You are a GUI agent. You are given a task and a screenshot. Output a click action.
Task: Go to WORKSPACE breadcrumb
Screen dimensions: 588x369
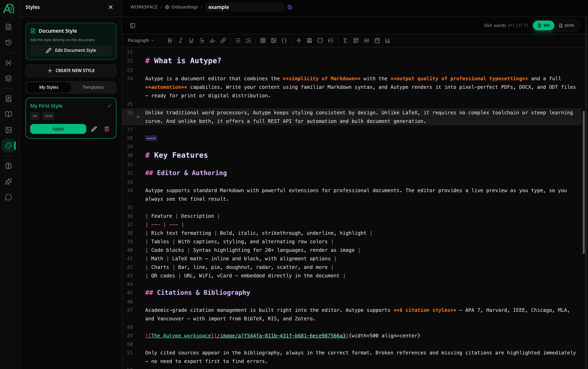pos(144,7)
